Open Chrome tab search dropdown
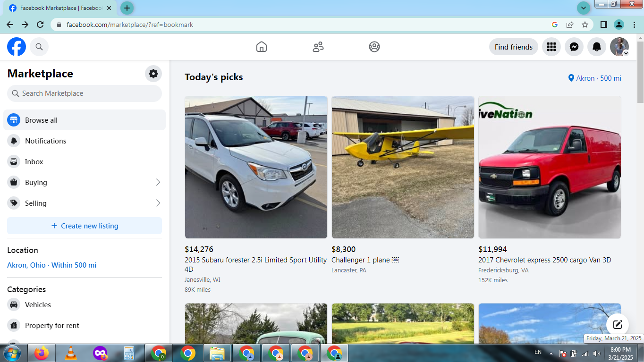The width and height of the screenshot is (644, 362). coord(584,8)
